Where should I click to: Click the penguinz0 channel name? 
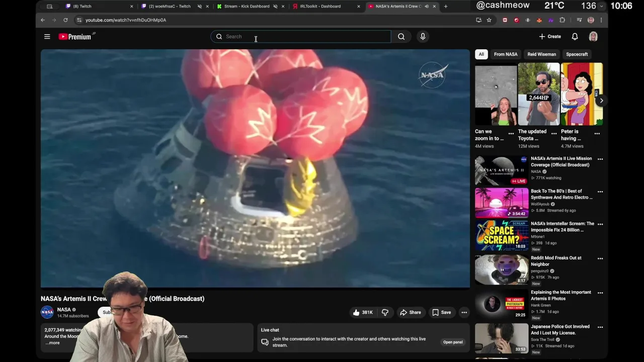(x=540, y=271)
